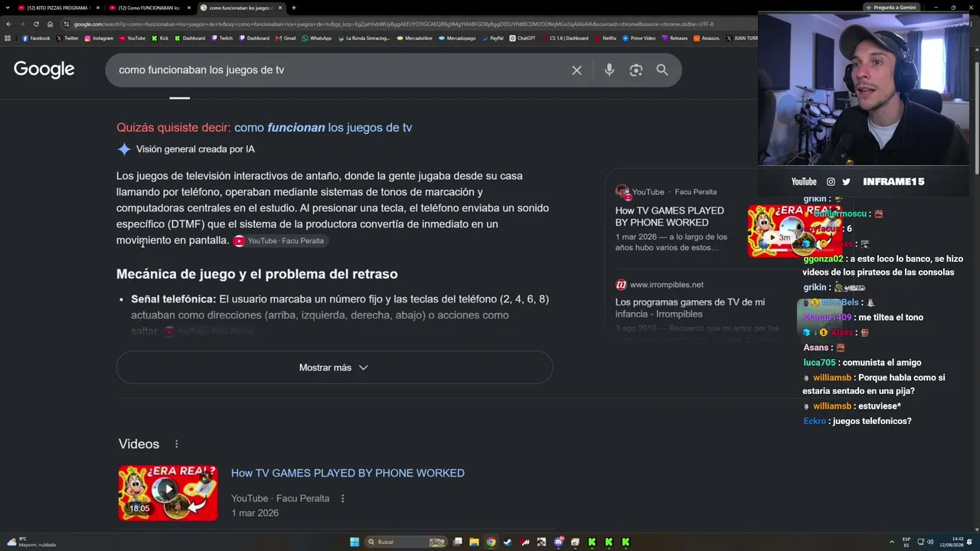
Task: Submit search with the magnifier icon
Action: (x=662, y=70)
